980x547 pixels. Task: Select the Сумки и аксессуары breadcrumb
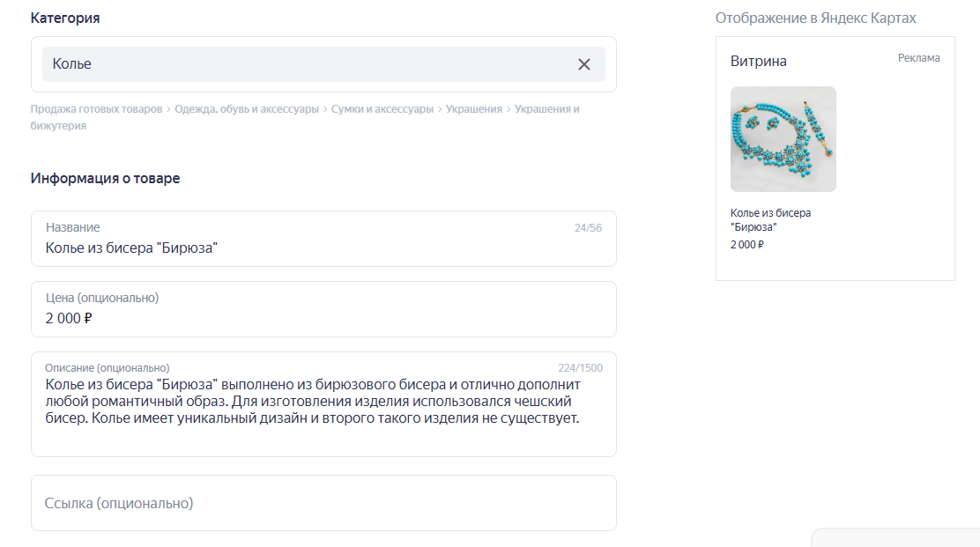382,109
